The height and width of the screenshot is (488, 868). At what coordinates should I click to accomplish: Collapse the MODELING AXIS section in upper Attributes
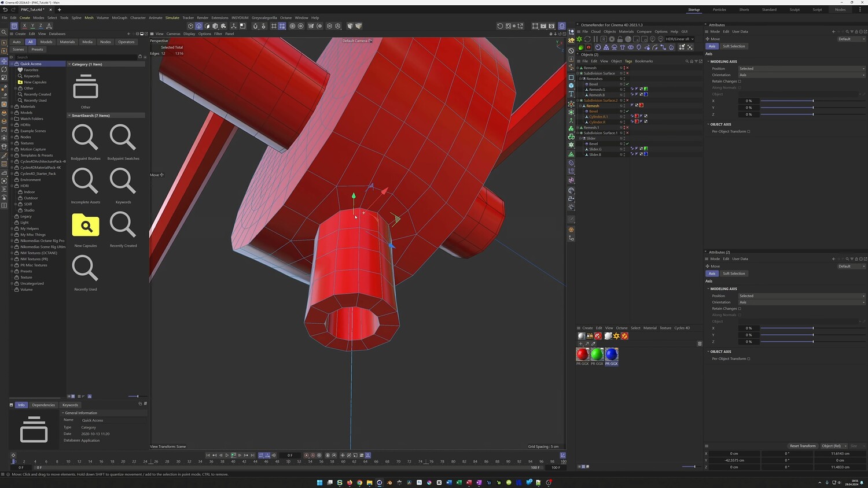(x=708, y=61)
